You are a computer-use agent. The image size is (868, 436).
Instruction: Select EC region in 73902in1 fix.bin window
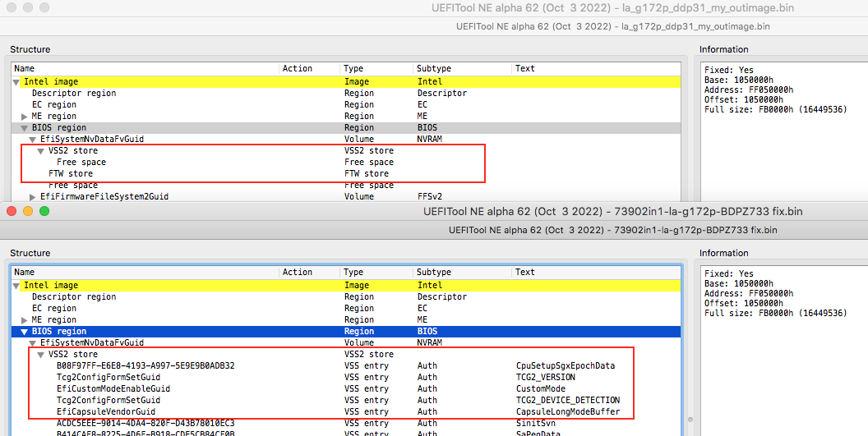[347, 309]
